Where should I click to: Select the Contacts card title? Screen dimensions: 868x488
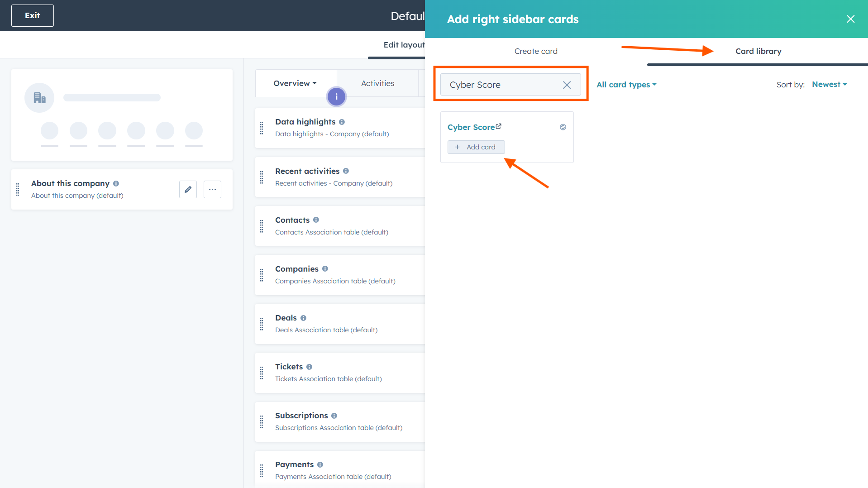(x=292, y=220)
